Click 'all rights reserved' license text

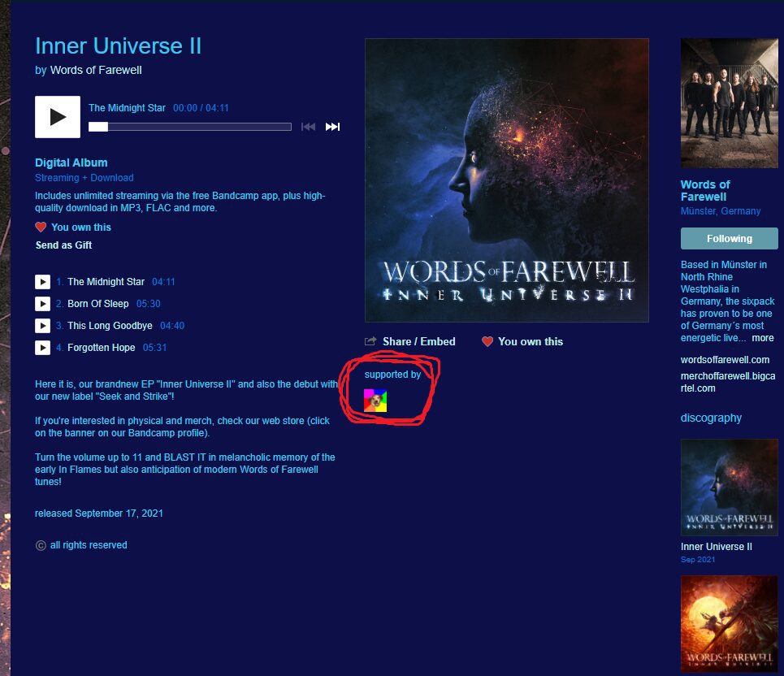[89, 545]
